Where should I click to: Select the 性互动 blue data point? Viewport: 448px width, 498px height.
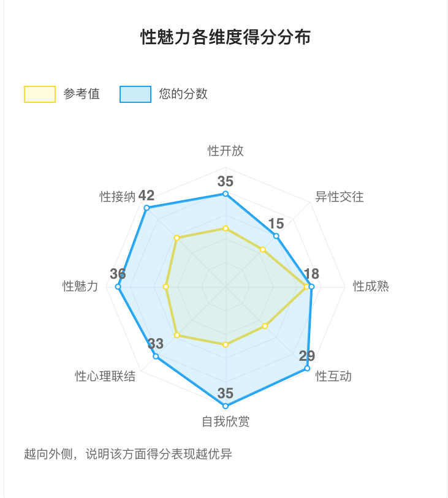tap(307, 368)
